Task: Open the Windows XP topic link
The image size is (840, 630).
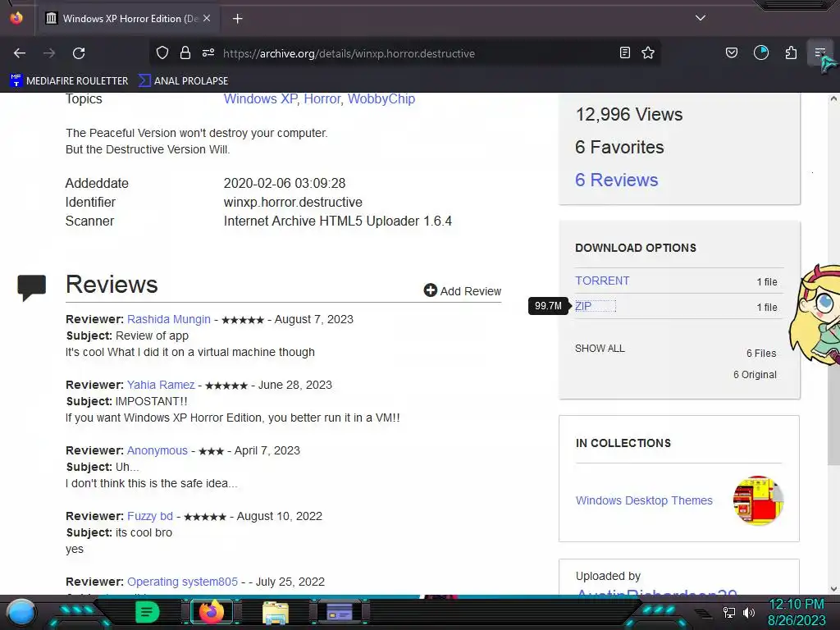Action: pyautogui.click(x=260, y=99)
